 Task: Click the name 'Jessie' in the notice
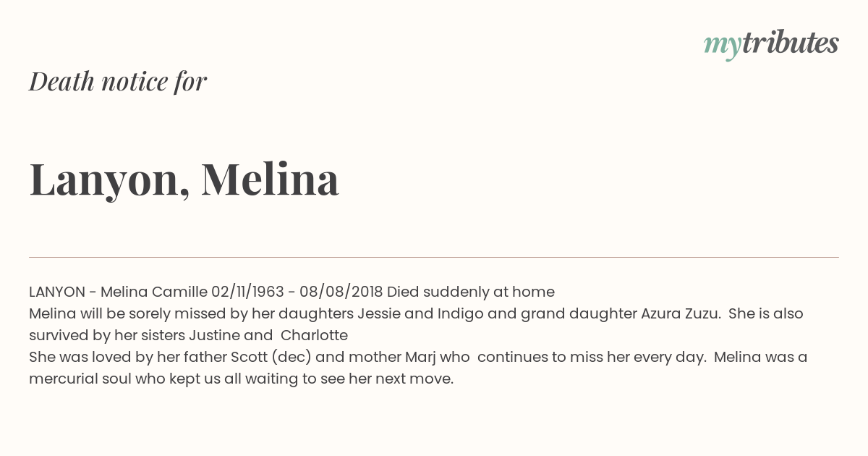(x=379, y=313)
